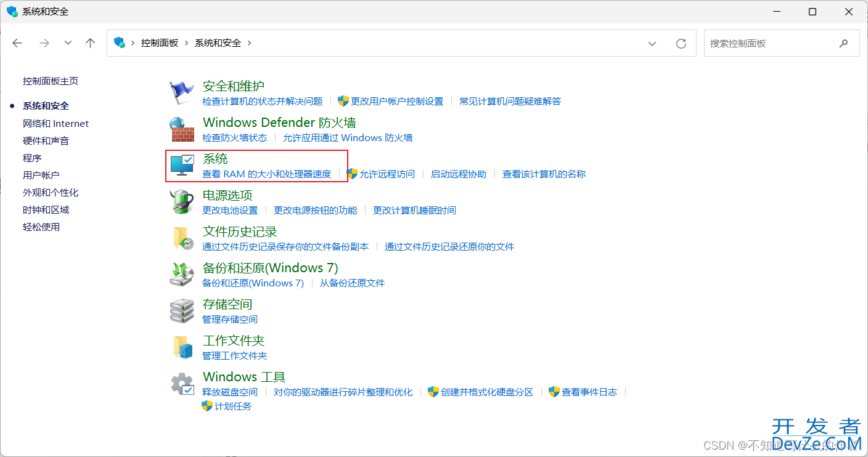Click 更改电池设置 link
This screenshot has height=457, width=868.
point(230,210)
